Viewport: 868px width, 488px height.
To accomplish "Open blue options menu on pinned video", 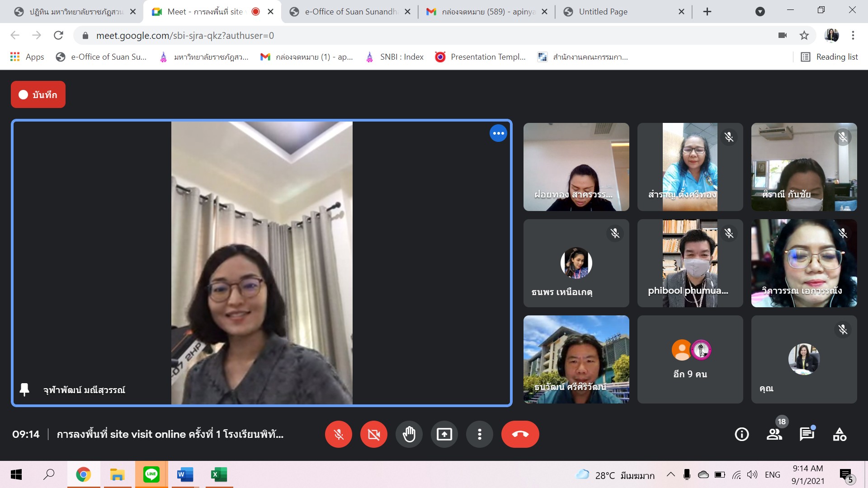I will point(498,133).
